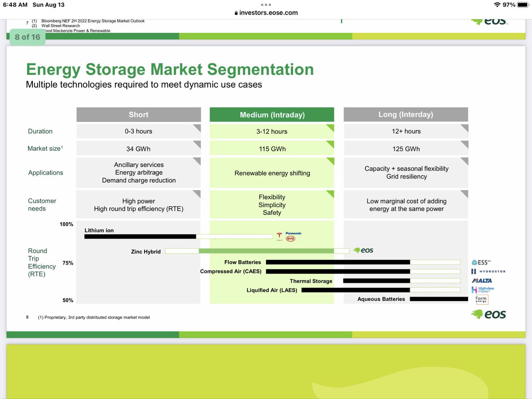Viewport: 532px width, 399px height.
Task: Tap the EOS logo at top right of previous slide
Action: 489,21
